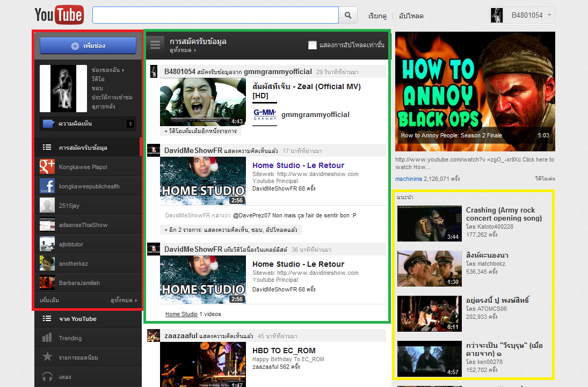Viewport: 588px width, 387px height.
Task: Click the anotherkaz channel icon
Action: click(x=47, y=264)
